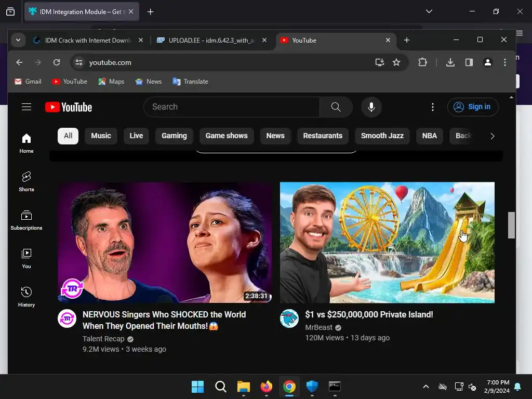Open the Maps bookmark

111,82
